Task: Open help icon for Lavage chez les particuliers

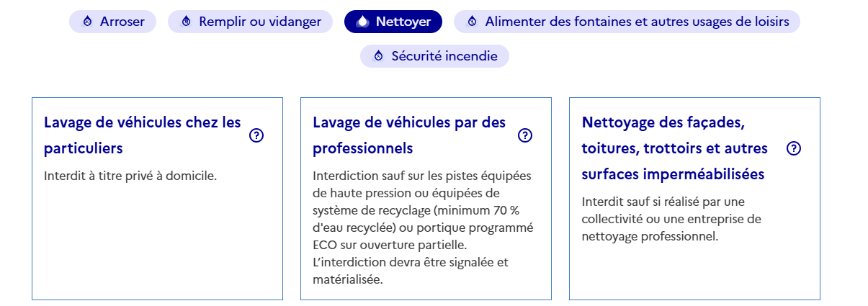Action: pyautogui.click(x=256, y=135)
